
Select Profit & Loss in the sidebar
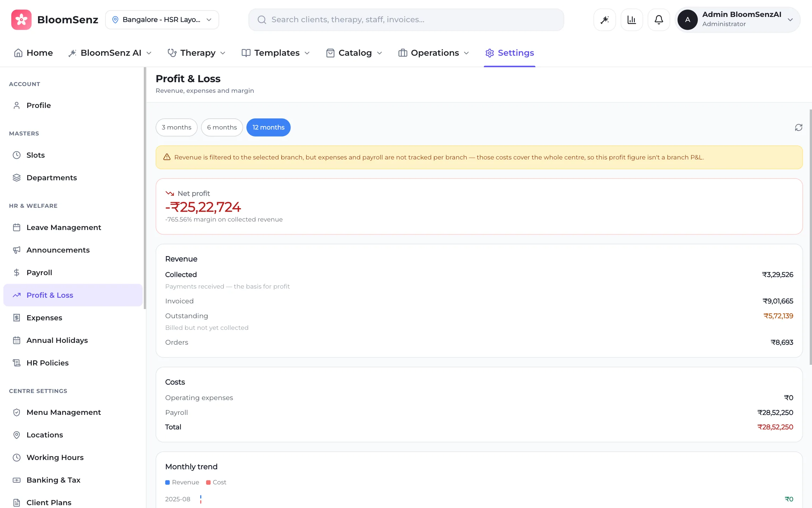(73, 295)
